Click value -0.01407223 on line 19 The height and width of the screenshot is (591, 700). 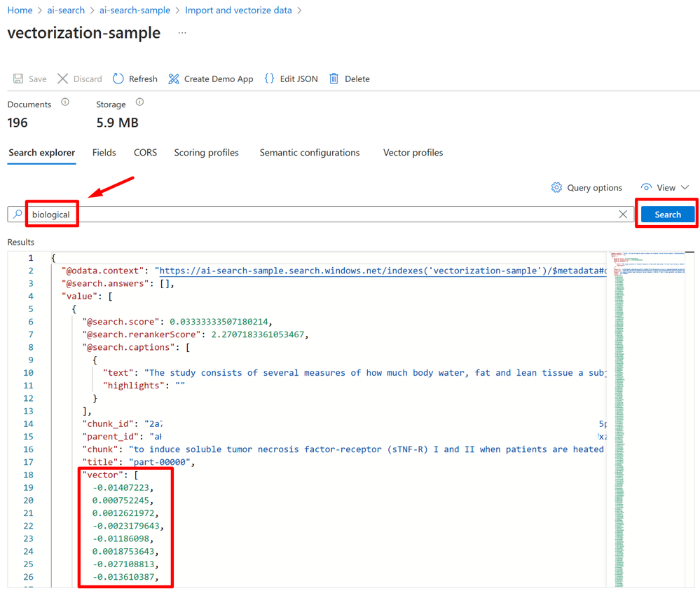121,488
